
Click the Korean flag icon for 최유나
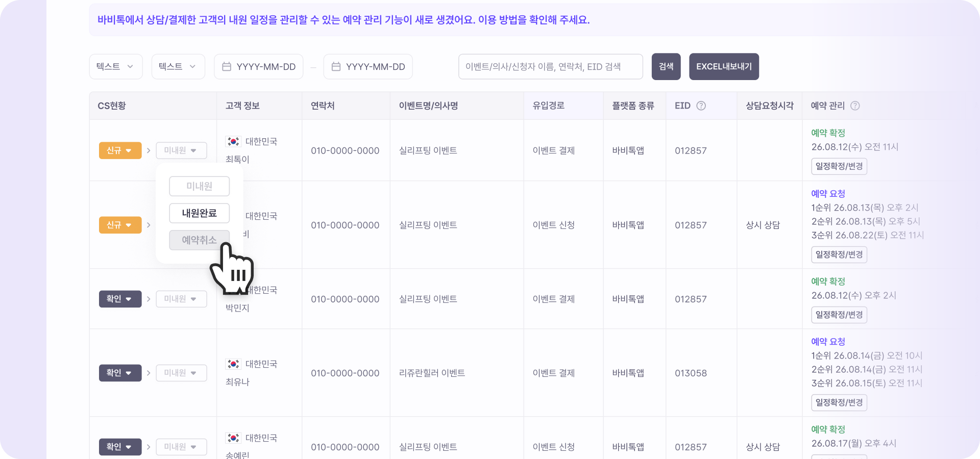point(233,364)
